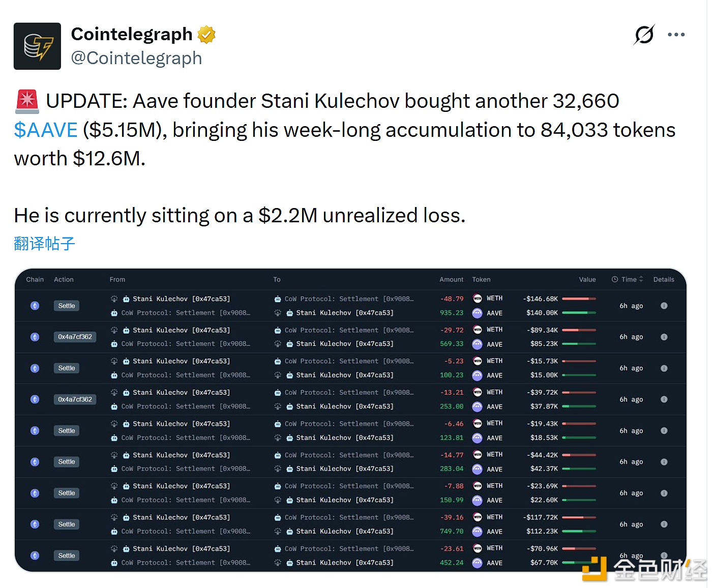Image resolution: width=714 pixels, height=588 pixels.
Task: Click the Settle button in the last row
Action: click(67, 555)
